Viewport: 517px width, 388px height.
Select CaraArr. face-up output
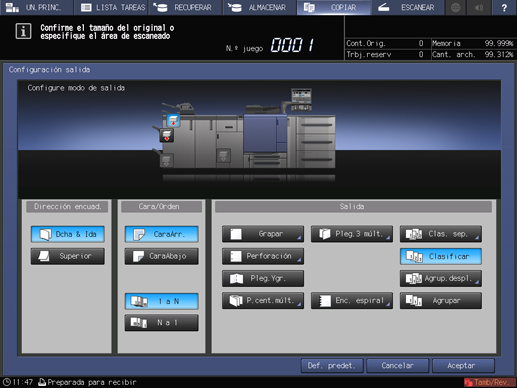tap(162, 234)
